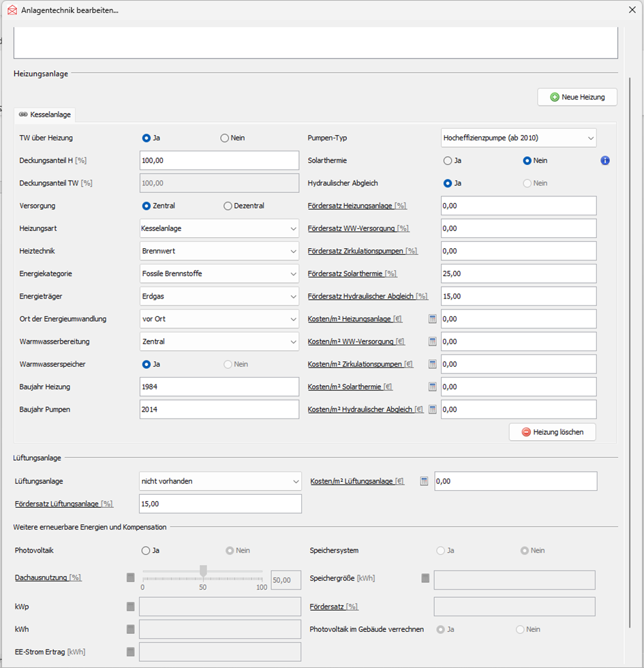This screenshot has height=668, width=644.
Task: Click the blue info icon next to Solarthermie
Action: pos(604,161)
